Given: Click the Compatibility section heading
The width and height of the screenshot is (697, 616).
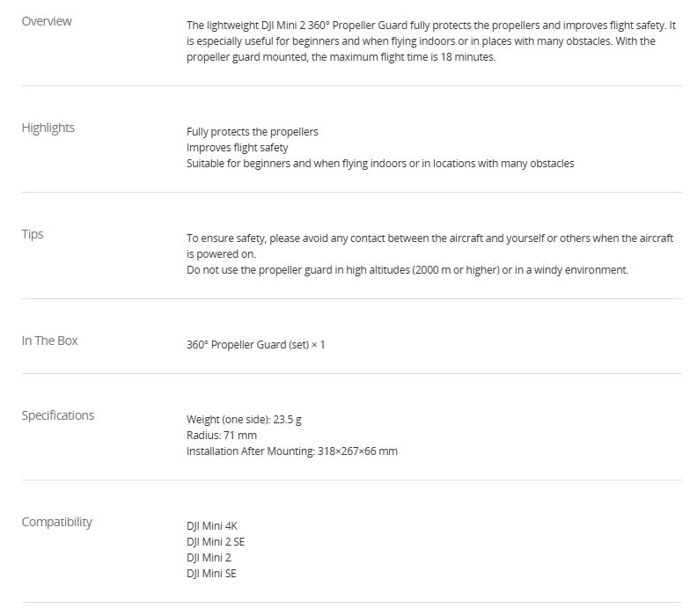Looking at the screenshot, I should tap(56, 522).
